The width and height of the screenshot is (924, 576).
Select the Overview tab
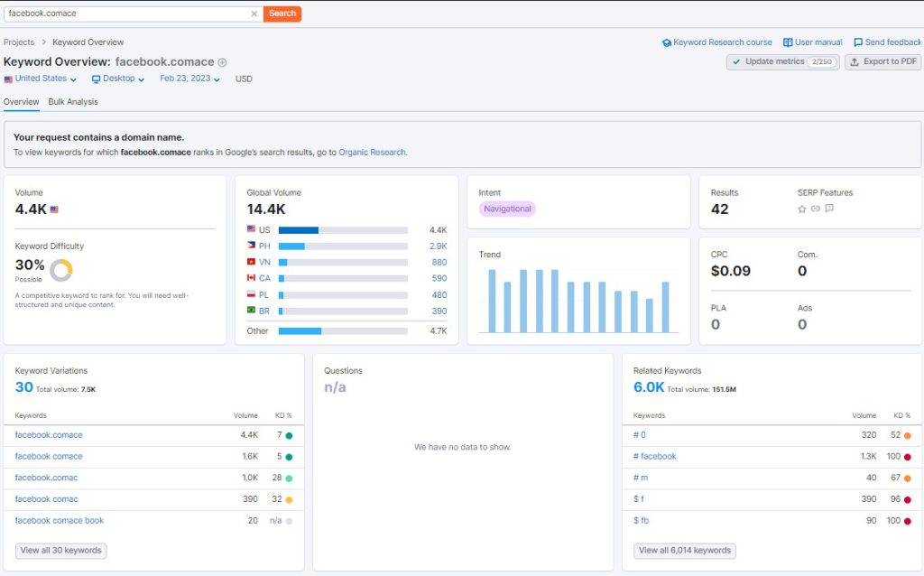22,102
